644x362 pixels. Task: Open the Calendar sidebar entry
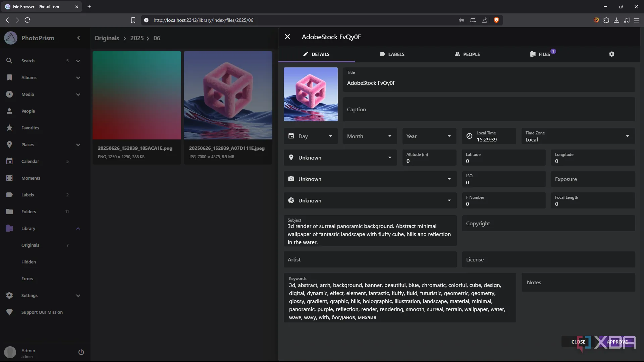point(30,161)
